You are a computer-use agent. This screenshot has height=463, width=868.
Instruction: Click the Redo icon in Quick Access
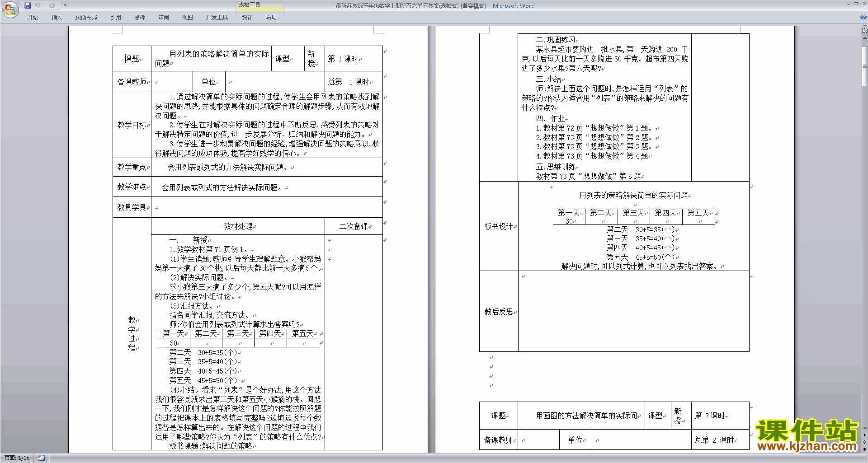[52, 5]
